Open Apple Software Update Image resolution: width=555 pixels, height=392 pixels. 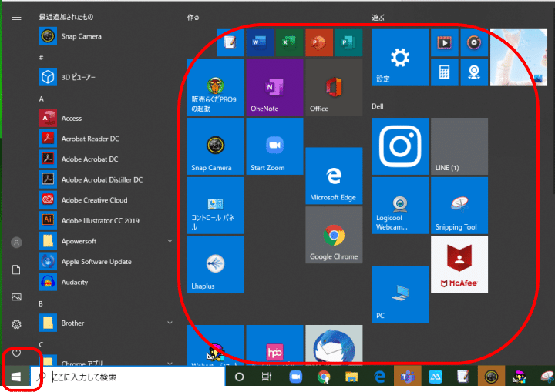pyautogui.click(x=106, y=262)
